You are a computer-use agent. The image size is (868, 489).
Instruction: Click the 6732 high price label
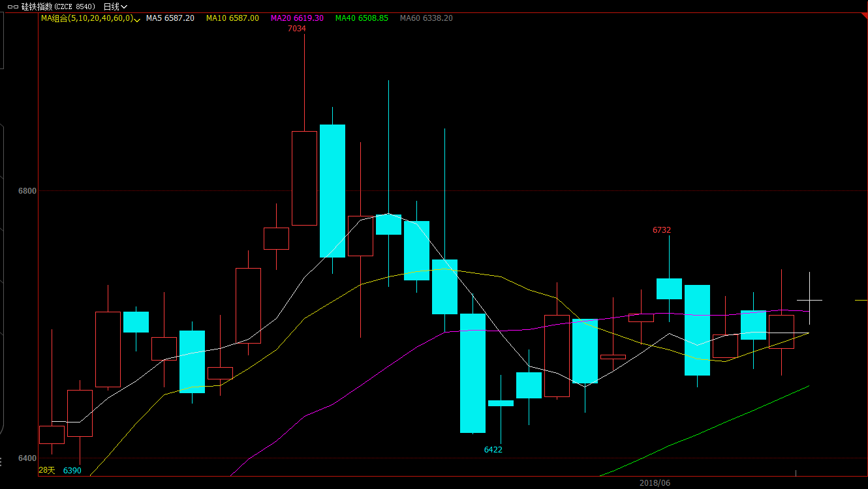tap(662, 230)
